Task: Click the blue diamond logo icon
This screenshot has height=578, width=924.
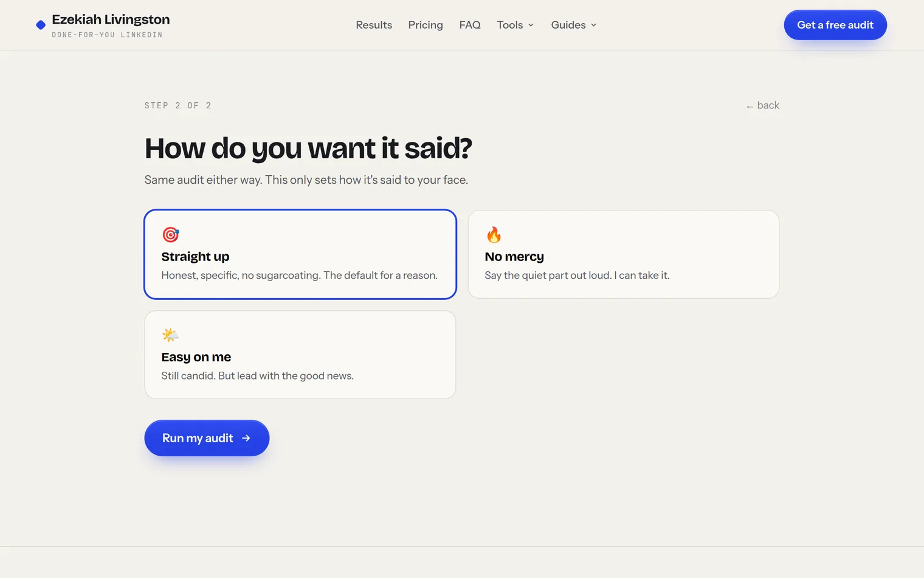Action: [41, 25]
